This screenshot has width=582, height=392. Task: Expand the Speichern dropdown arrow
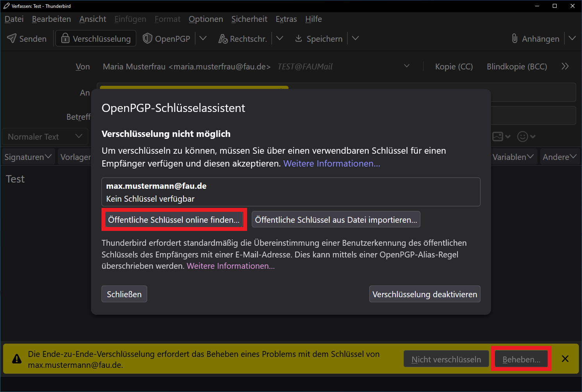click(355, 38)
